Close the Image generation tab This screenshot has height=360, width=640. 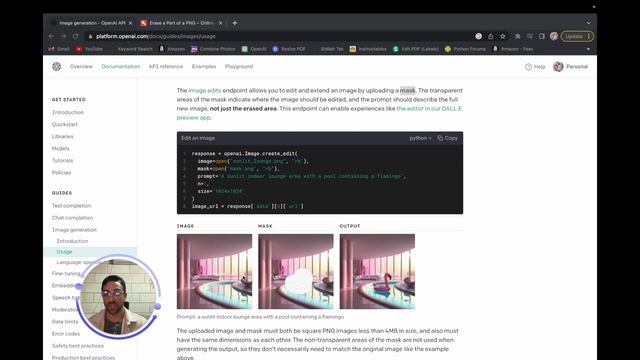pos(130,23)
